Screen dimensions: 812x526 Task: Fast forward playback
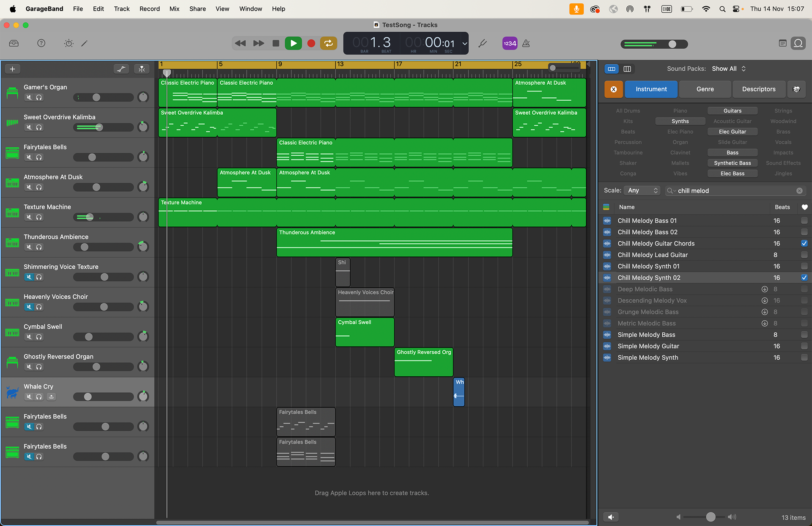pyautogui.click(x=258, y=43)
